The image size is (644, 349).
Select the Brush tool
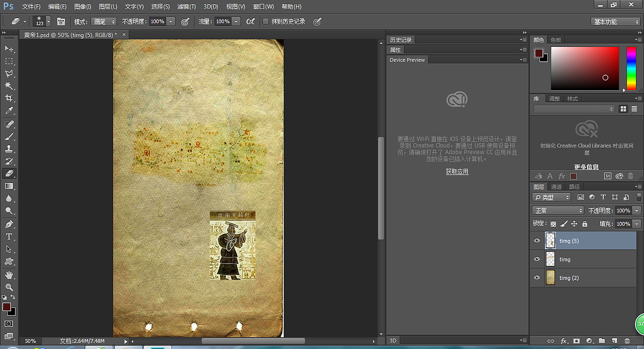pos(9,136)
